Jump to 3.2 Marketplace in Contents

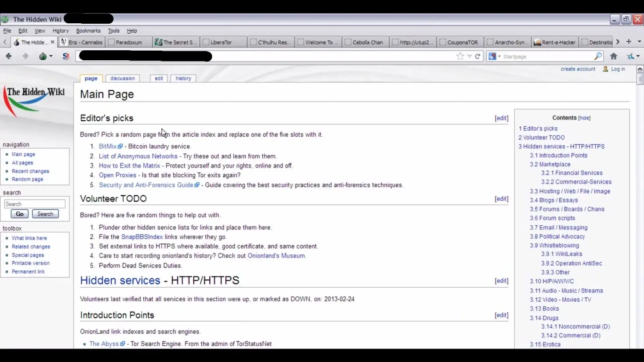pos(550,165)
